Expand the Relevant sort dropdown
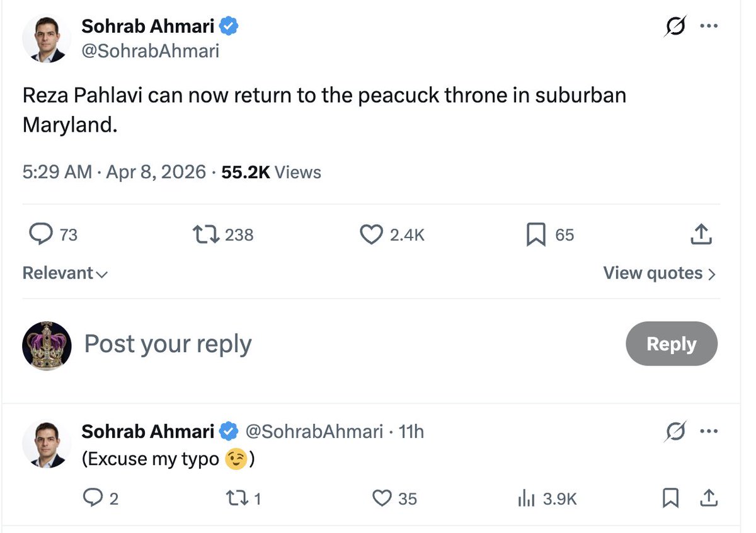This screenshot has height=533, width=756. (x=65, y=273)
